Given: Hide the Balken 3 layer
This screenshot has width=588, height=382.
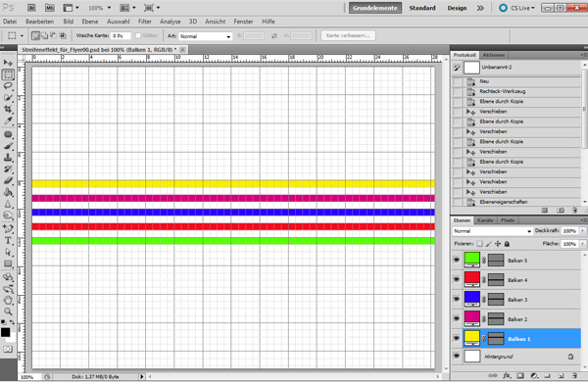Looking at the screenshot, I should click(457, 299).
